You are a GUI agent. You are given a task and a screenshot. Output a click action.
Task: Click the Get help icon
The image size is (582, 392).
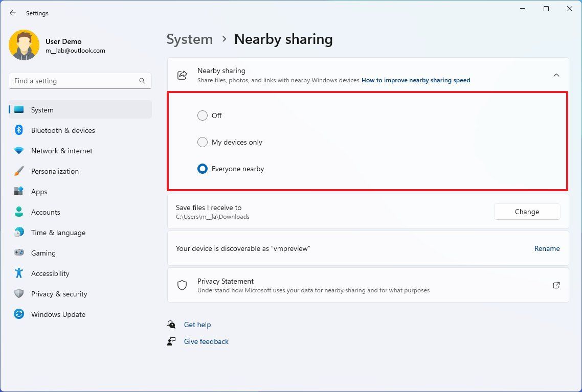coord(171,325)
